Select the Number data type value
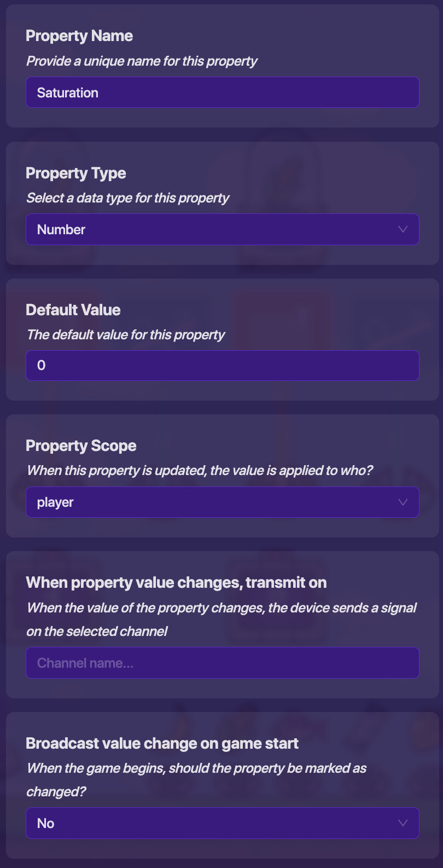Viewport: 443px width, 868px height. [x=61, y=229]
